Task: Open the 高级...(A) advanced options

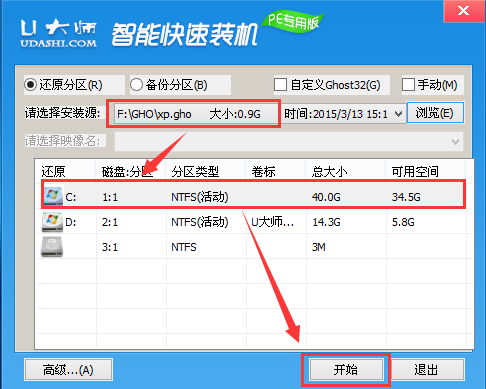Action: (x=68, y=370)
